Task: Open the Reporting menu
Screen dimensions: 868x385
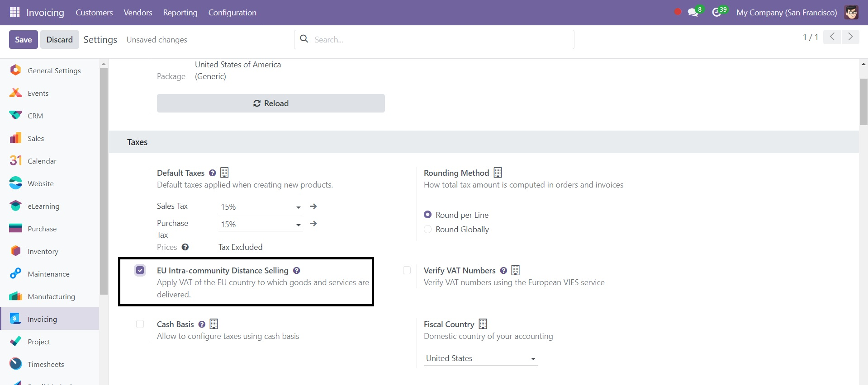Action: [180, 13]
